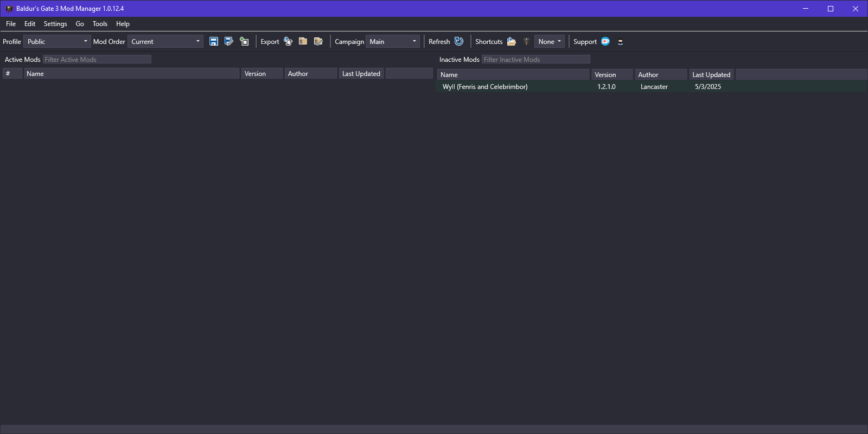Select the Wyll (Fenris and Celebrimbor) mod

coord(652,87)
